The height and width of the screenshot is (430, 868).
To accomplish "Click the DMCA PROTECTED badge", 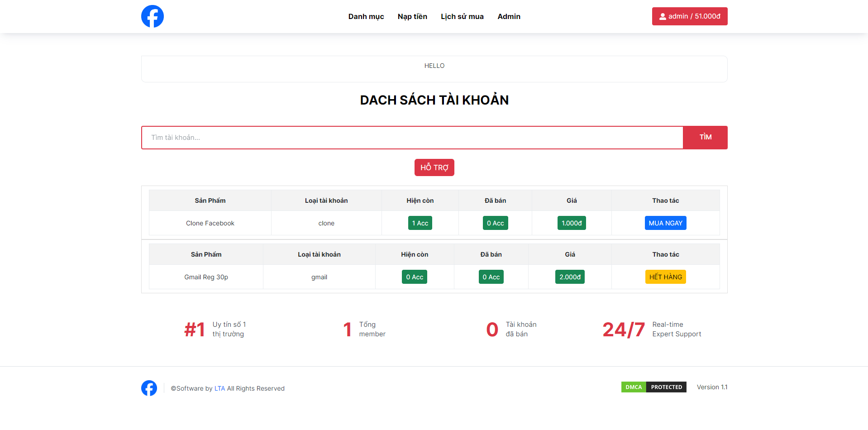I will [x=653, y=387].
